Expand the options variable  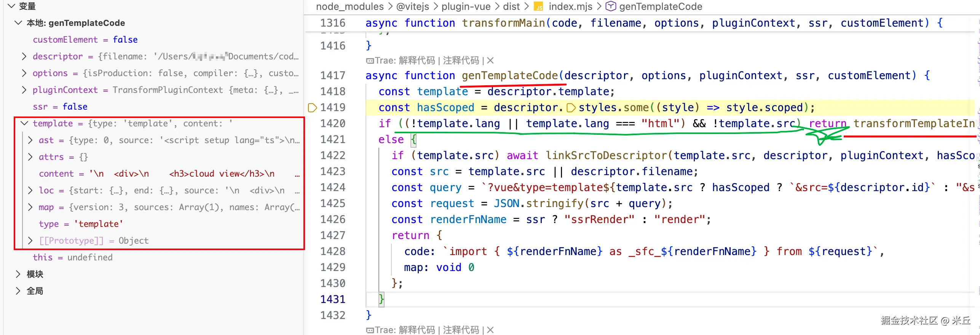click(x=24, y=73)
